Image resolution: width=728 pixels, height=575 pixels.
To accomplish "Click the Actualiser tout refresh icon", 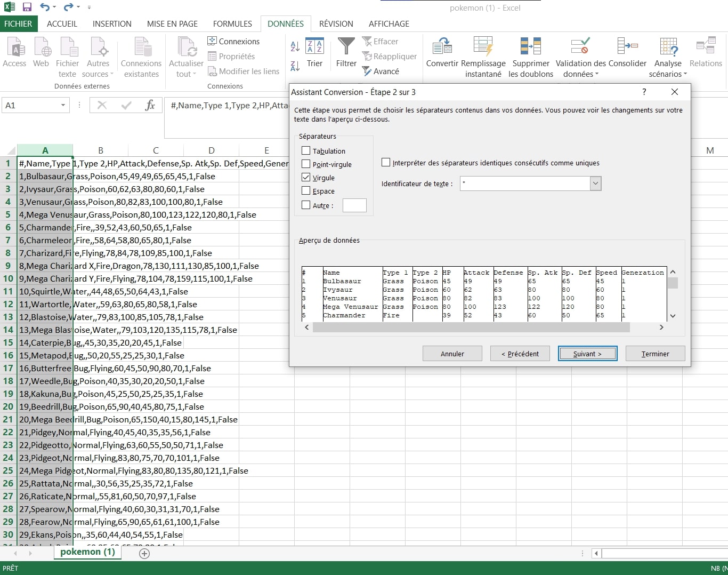I will pos(186,47).
